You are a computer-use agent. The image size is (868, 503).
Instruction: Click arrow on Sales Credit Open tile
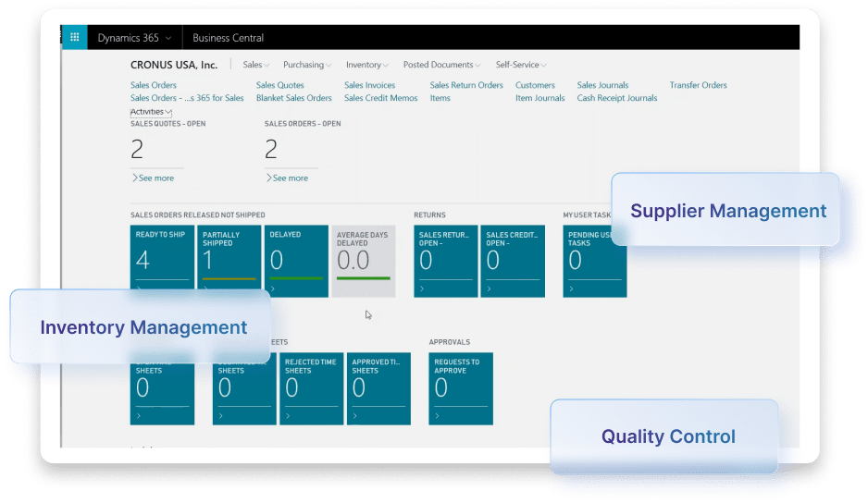[489, 288]
